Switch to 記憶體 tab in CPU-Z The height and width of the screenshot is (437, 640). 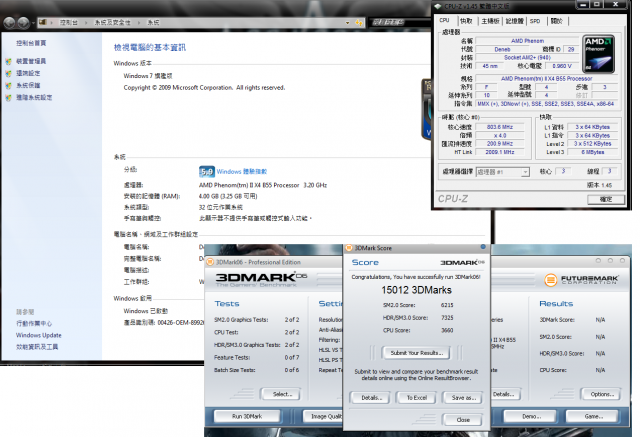[x=515, y=21]
